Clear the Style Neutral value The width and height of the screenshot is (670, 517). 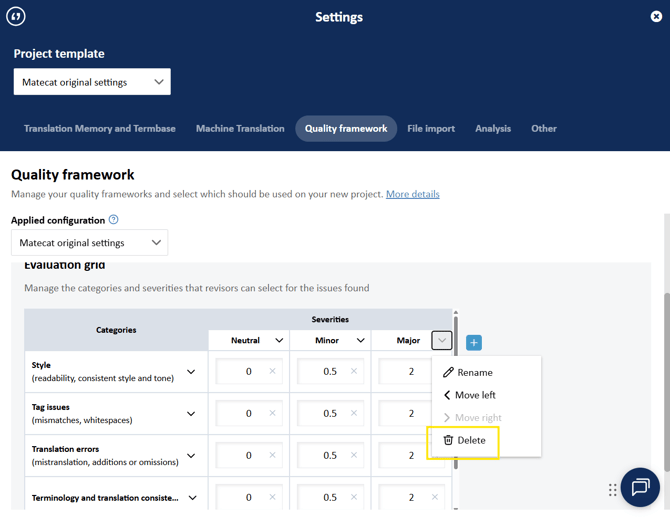[x=272, y=372]
